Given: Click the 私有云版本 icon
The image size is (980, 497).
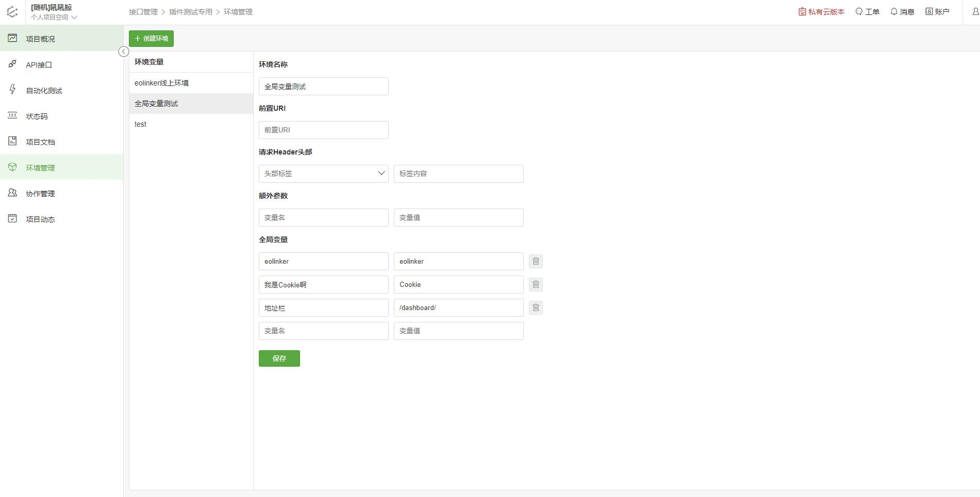Looking at the screenshot, I should click(x=802, y=11).
